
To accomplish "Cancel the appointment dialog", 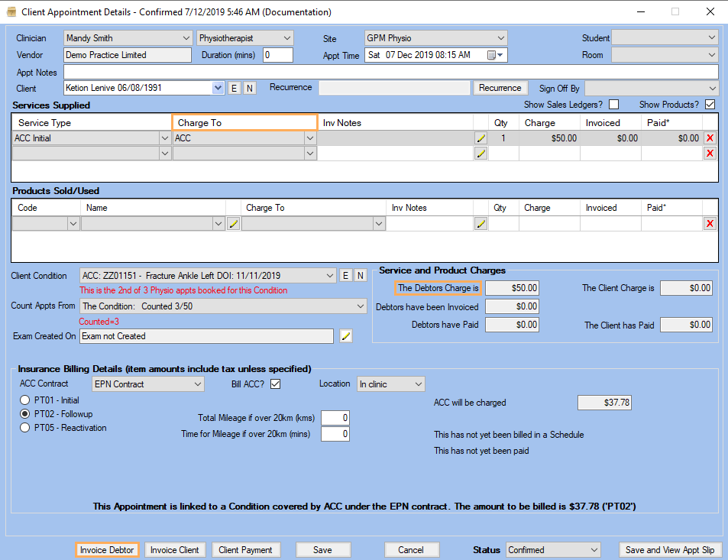I will coord(411,550).
